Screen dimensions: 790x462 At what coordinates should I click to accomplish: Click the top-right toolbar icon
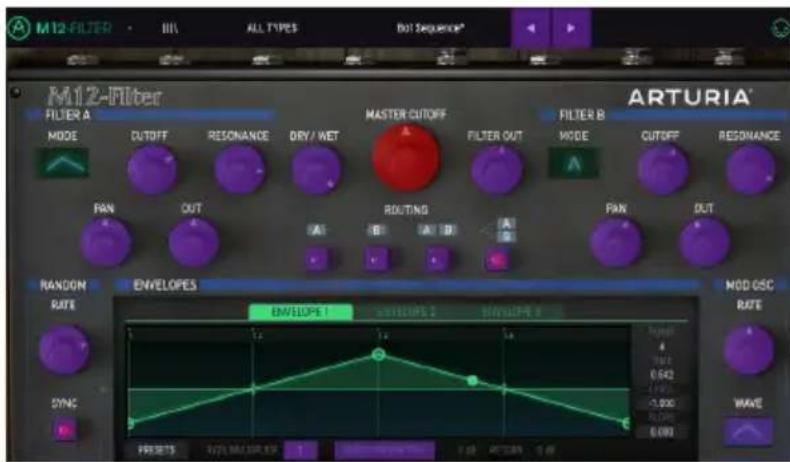(x=780, y=28)
